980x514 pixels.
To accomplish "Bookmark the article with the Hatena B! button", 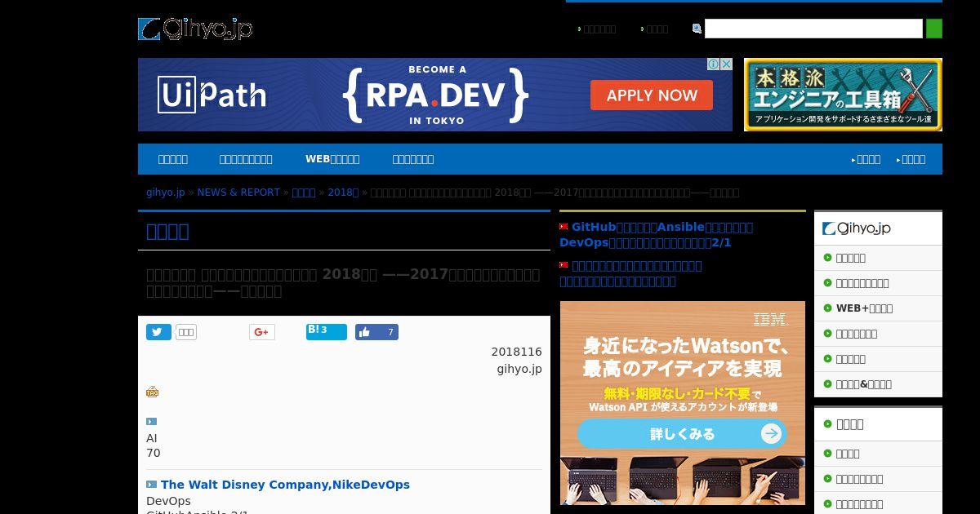I will [x=326, y=331].
